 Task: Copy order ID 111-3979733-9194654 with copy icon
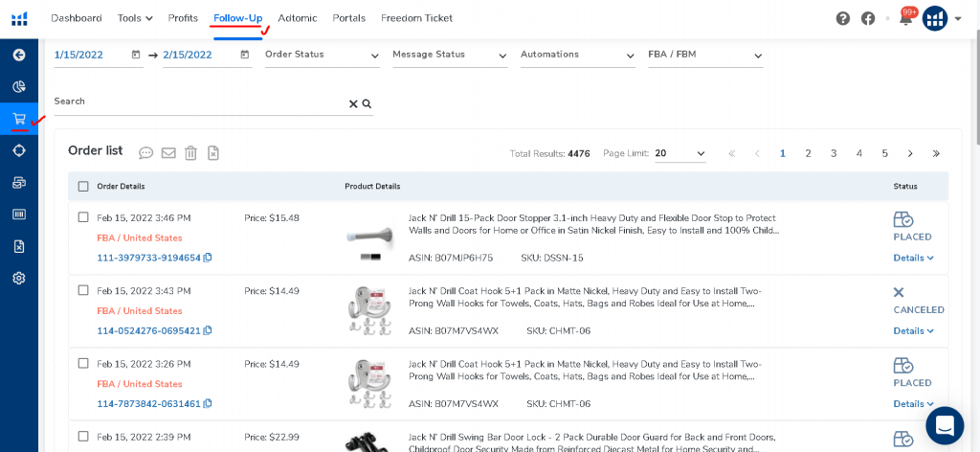coord(208,258)
